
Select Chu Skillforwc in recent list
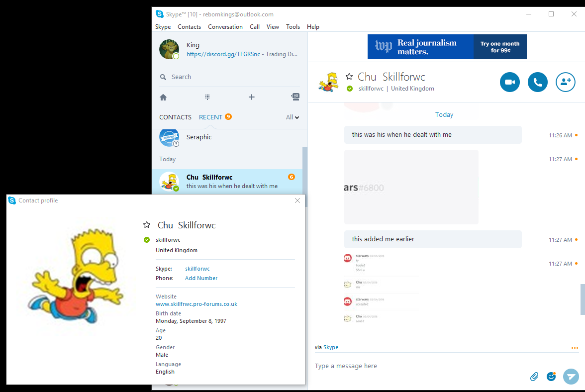pos(227,181)
